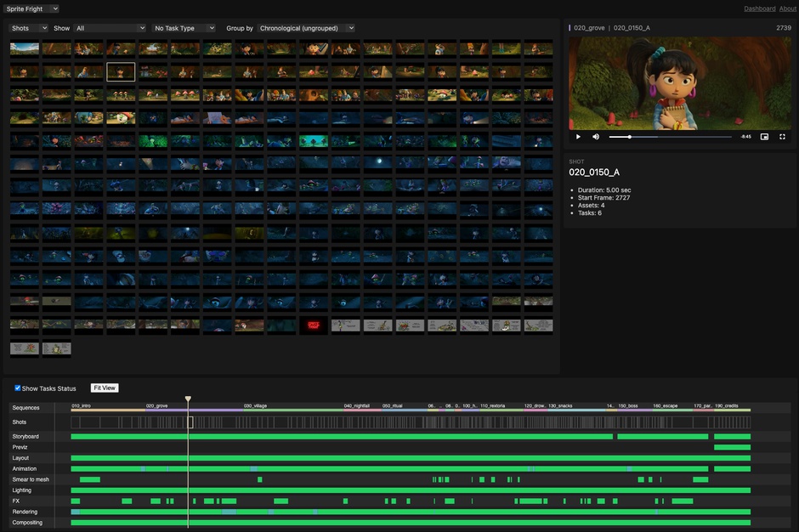
Task: Click the 020_0150_A shot title heading
Action: tap(594, 173)
